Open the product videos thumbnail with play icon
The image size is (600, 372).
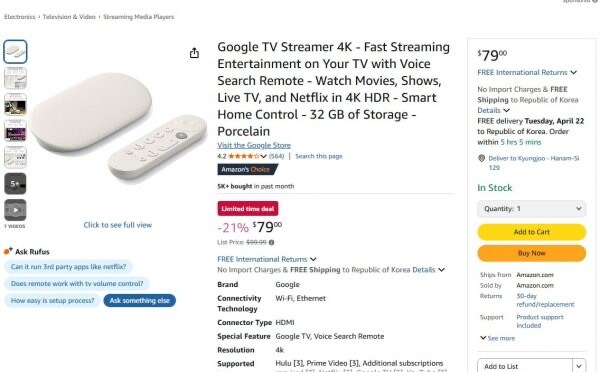(x=15, y=210)
